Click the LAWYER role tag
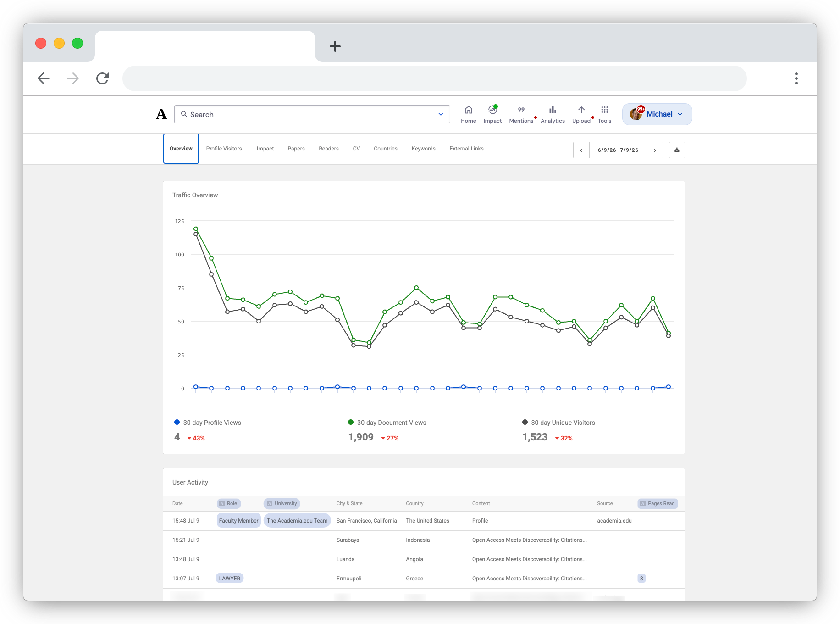This screenshot has height=624, width=840. 230,579
